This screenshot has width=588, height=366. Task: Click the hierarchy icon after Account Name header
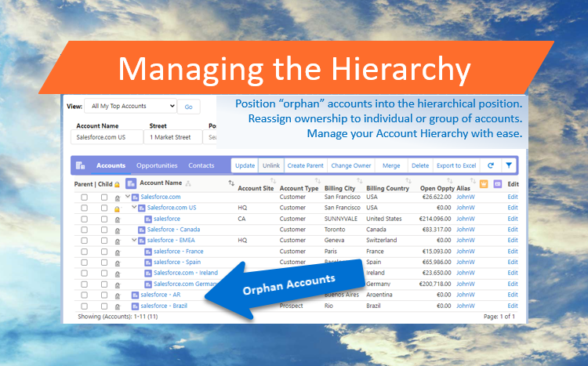point(188,183)
